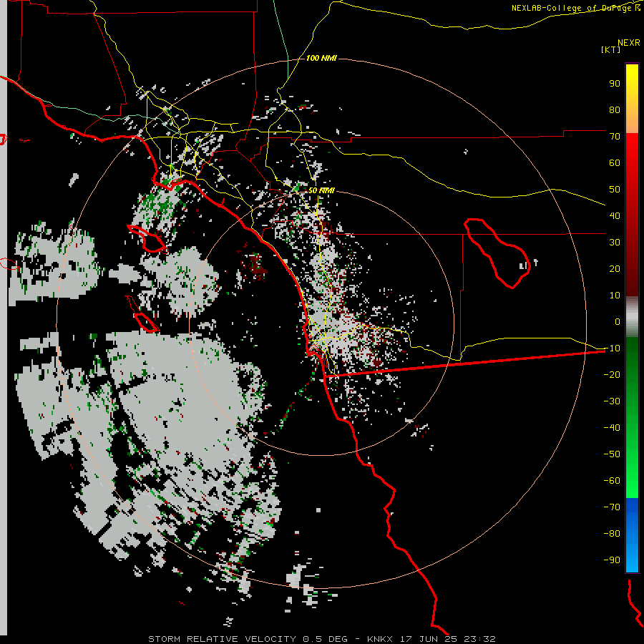Viewport: 644px width, 644px height.
Task: Pick the green band of the color bar
Action: [x=632, y=417]
